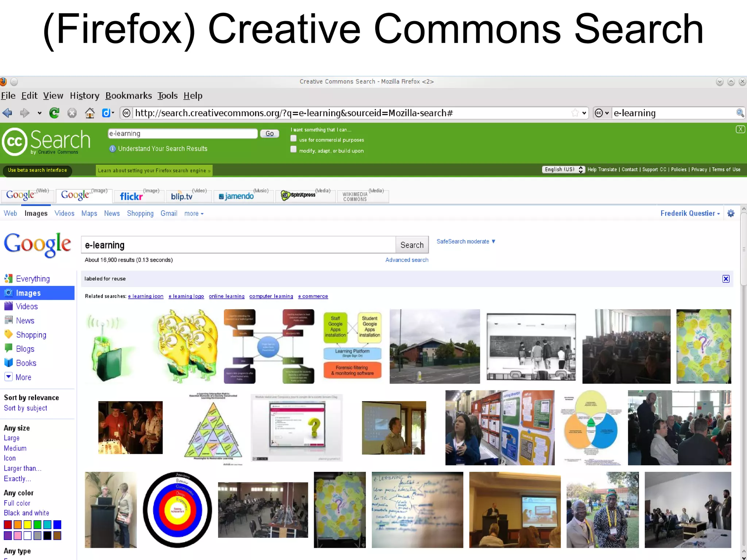Click the News sidebar icon

tap(8, 320)
